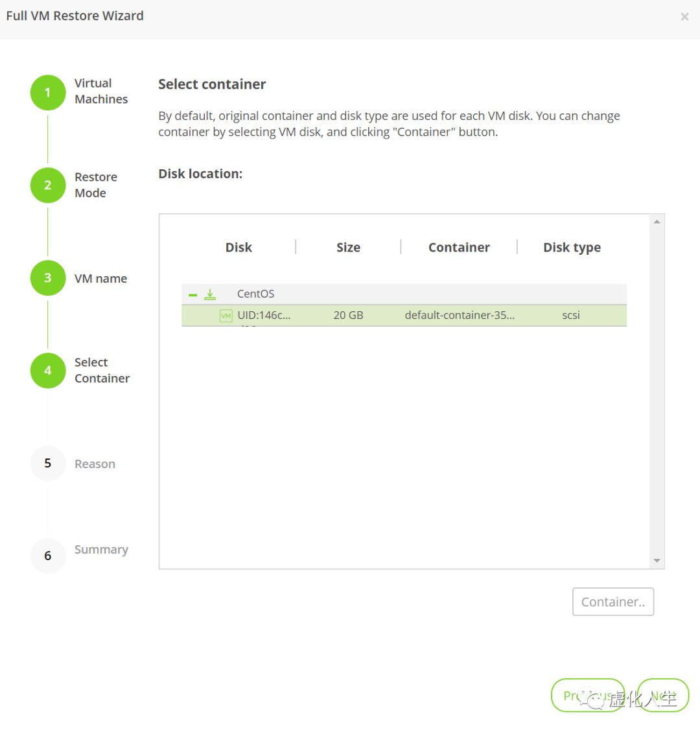The width and height of the screenshot is (700, 730).
Task: Click the VM disk icon beside UID:146c
Action: point(226,316)
